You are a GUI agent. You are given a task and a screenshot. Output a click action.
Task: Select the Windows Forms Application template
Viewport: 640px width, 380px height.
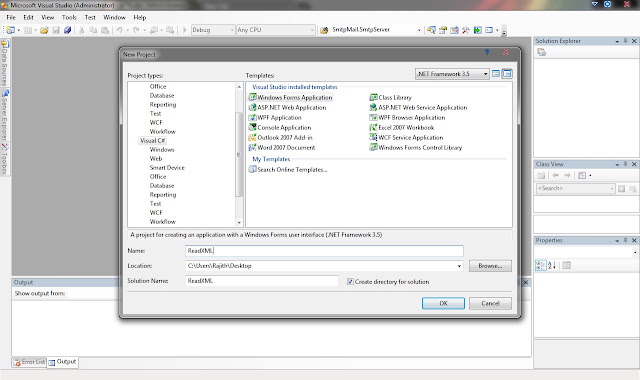tap(291, 97)
